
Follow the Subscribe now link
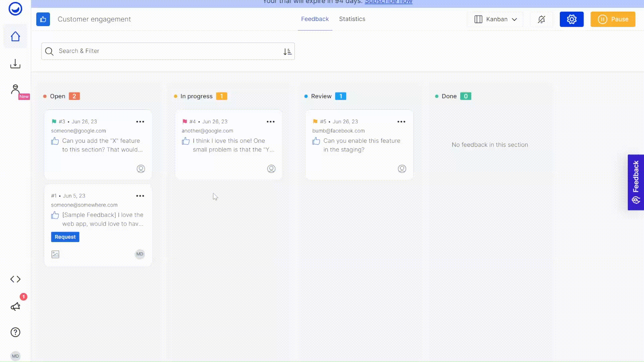(x=388, y=2)
